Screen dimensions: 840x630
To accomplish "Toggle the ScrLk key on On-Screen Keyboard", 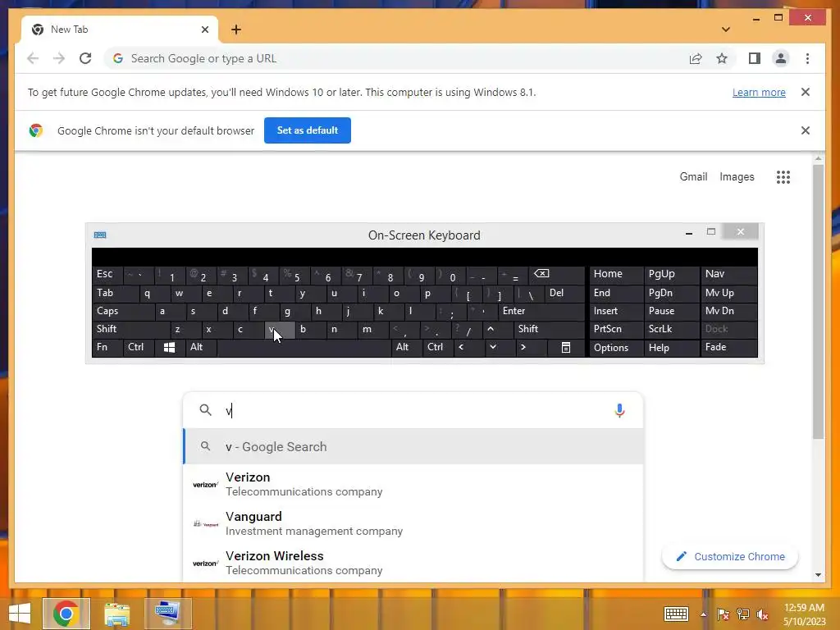I will point(671,329).
